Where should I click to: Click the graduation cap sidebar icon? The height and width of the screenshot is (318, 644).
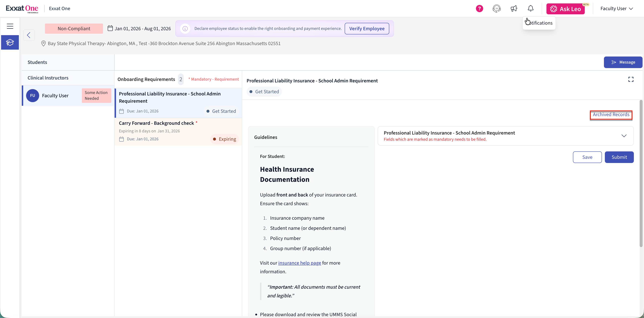point(10,43)
